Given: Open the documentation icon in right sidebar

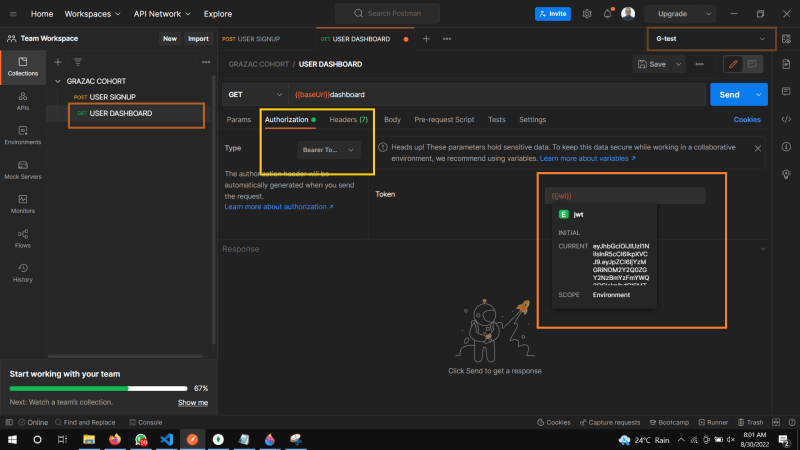Looking at the screenshot, I should [786, 64].
